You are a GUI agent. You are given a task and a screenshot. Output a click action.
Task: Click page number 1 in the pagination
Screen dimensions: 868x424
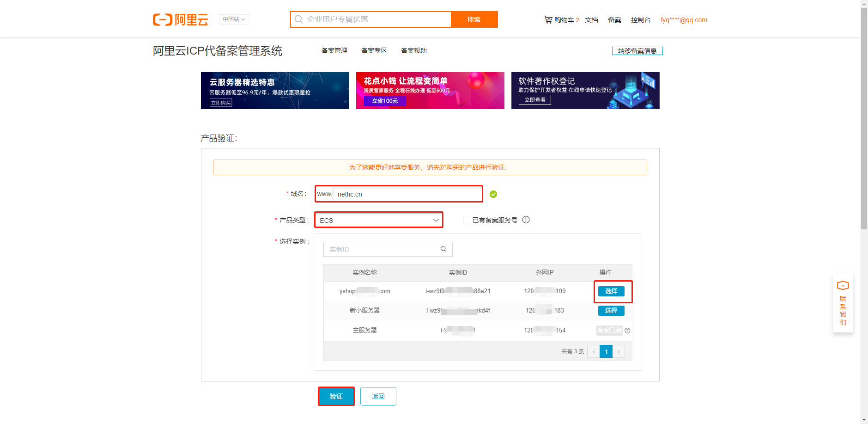point(606,351)
